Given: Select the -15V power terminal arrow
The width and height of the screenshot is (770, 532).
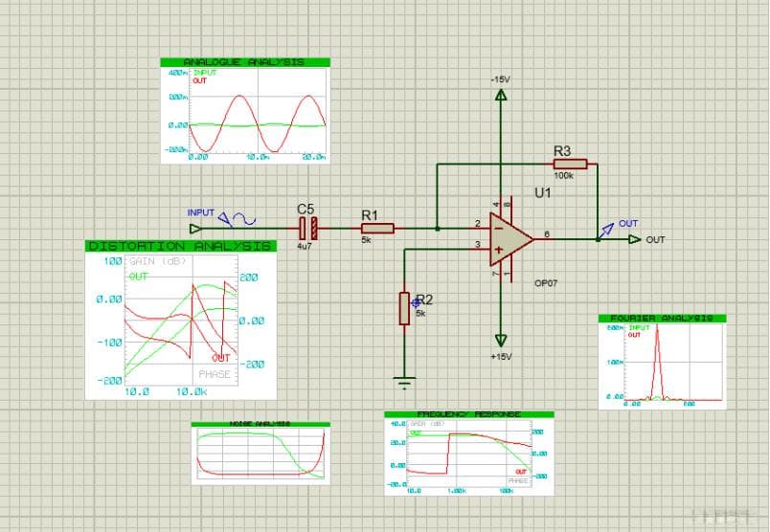Looking at the screenshot, I should tap(500, 95).
